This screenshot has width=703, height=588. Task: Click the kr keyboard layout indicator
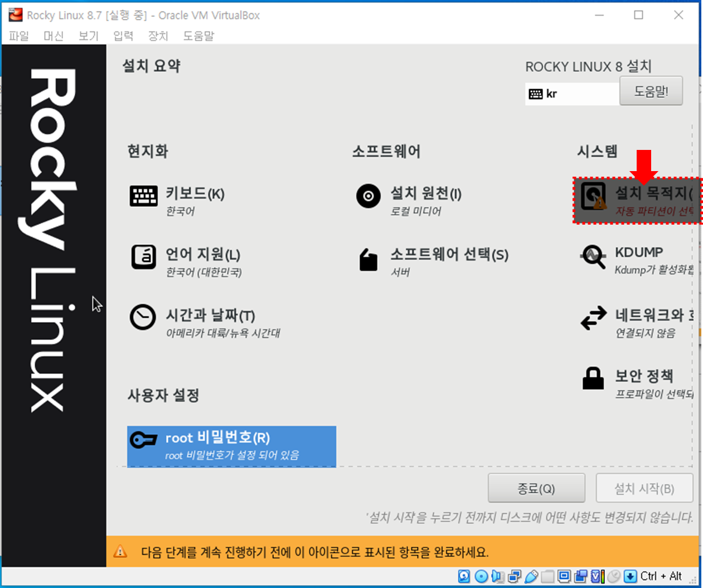[572, 94]
